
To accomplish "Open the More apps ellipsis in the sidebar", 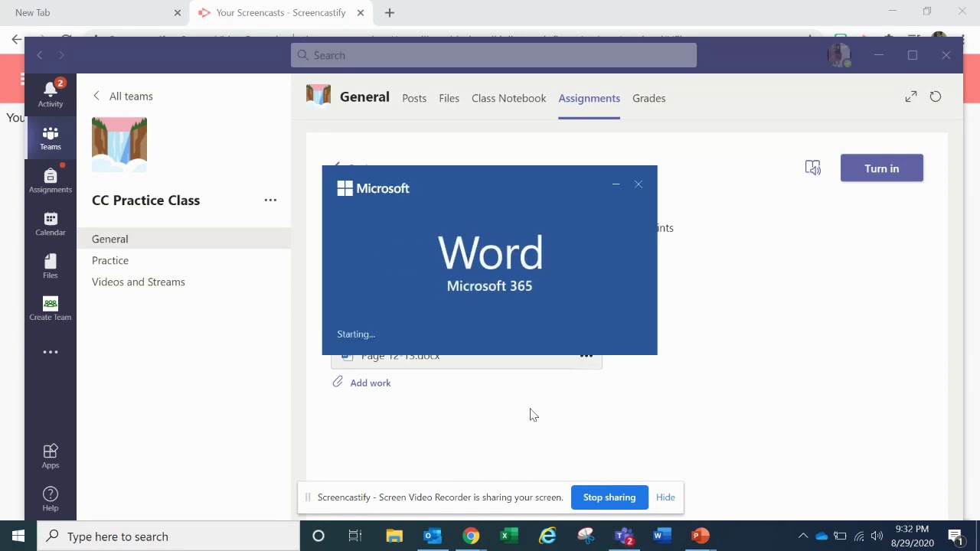I will [x=51, y=352].
